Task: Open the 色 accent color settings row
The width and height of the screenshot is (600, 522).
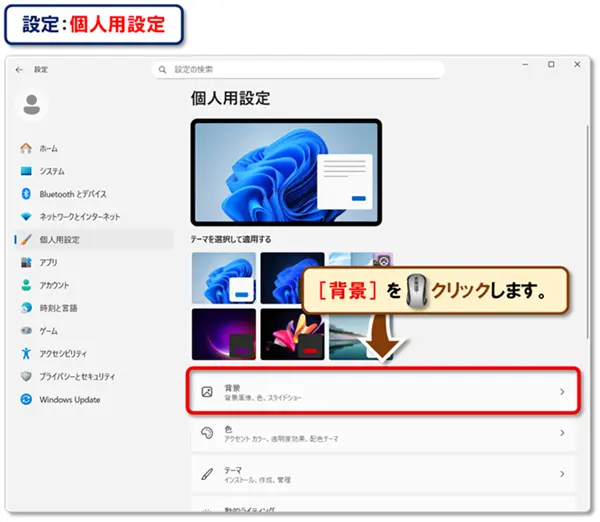Action: (383, 433)
